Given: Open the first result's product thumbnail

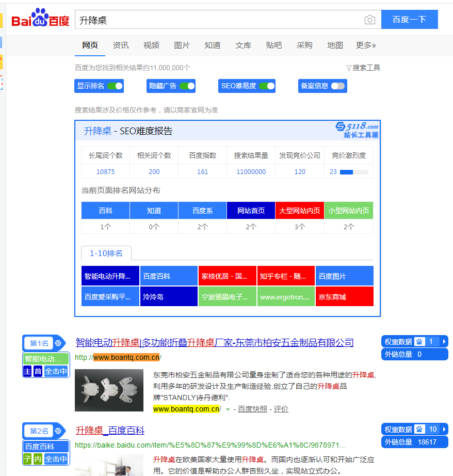Looking at the screenshot, I should pyautogui.click(x=109, y=390).
